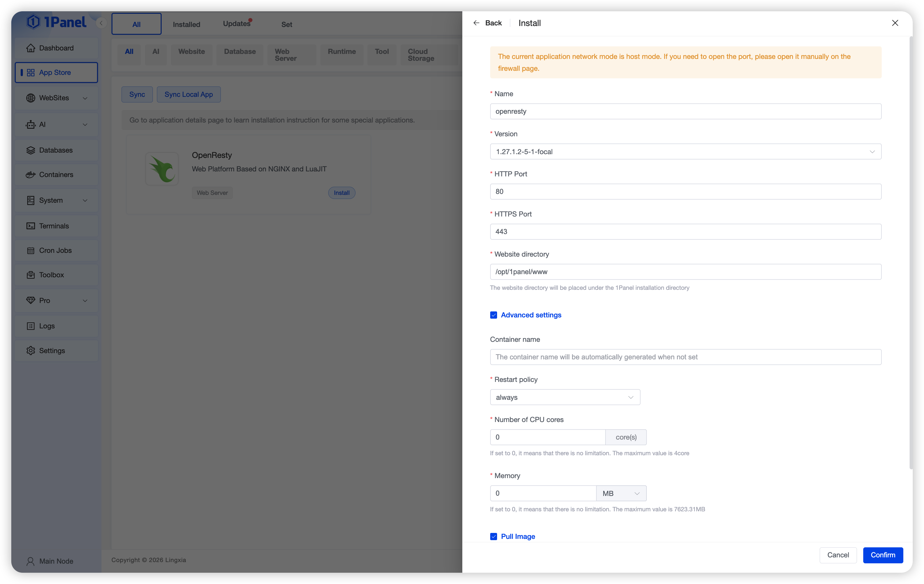Click the Terminals icon in sidebar
Viewport: 924px width, 584px height.
coord(30,226)
